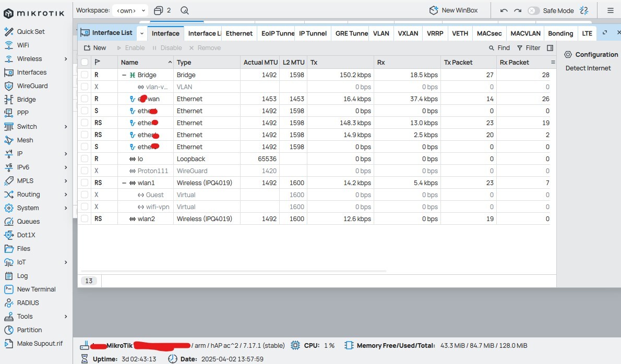The height and width of the screenshot is (364, 621).
Task: Expand the System sidebar submenu
Action: click(x=66, y=208)
